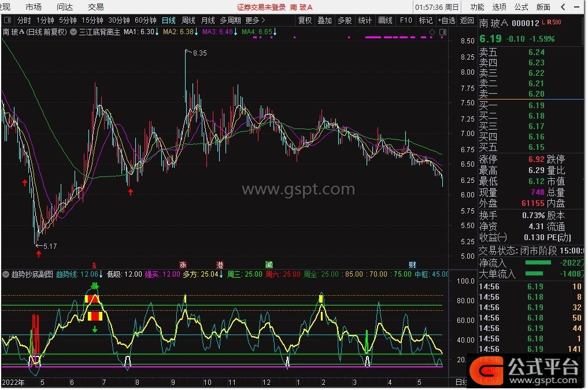Open the 版面 menu
Screen dimensions: 588x390
point(543,7)
